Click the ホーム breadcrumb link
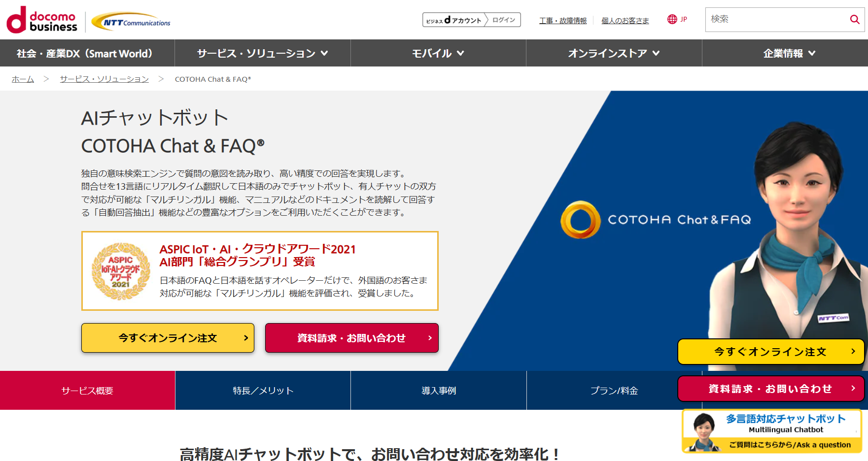868x461 pixels. pos(23,79)
